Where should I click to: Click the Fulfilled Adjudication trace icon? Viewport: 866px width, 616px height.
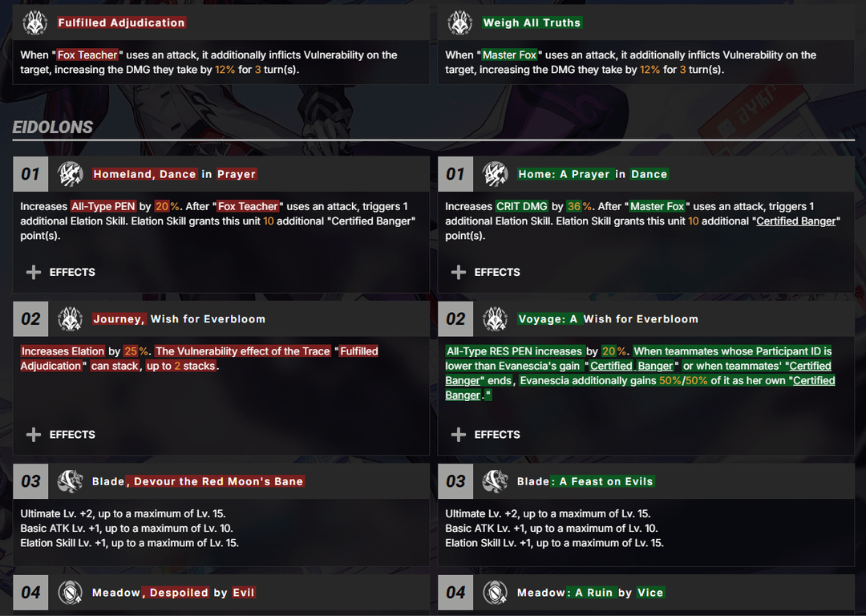(34, 22)
